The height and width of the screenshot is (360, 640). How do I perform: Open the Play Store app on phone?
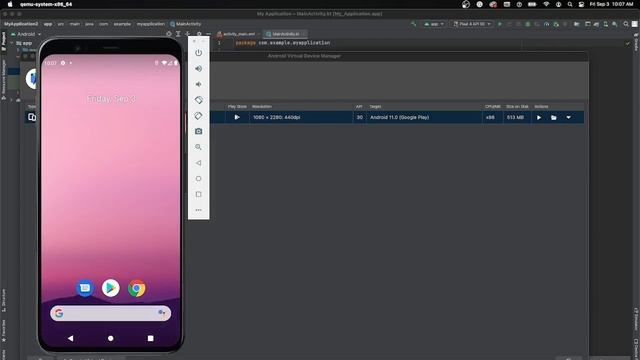(111, 288)
